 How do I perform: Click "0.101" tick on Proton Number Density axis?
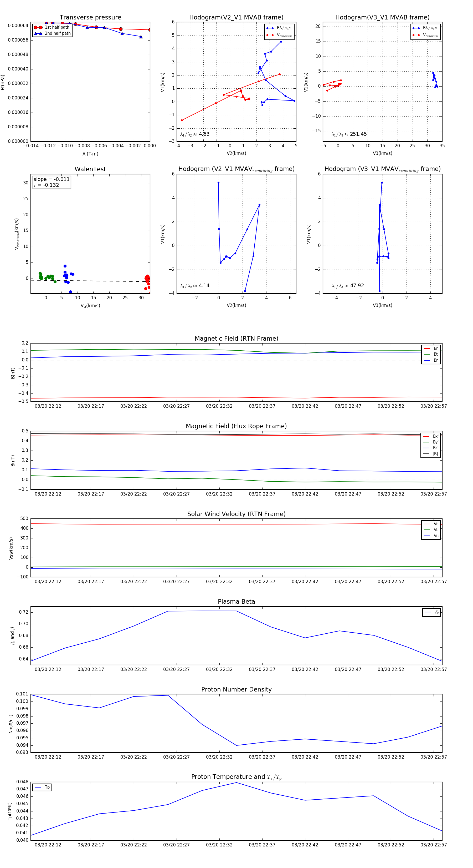[22, 694]
